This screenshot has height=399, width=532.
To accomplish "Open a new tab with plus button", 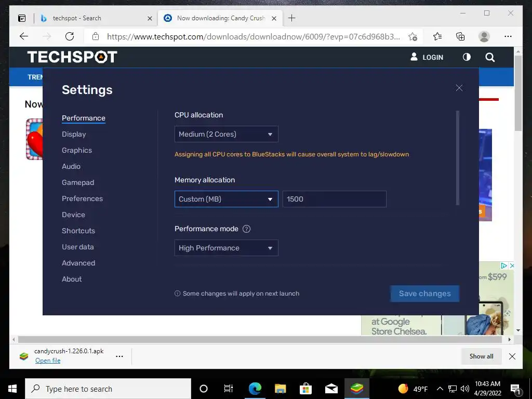I will (291, 18).
